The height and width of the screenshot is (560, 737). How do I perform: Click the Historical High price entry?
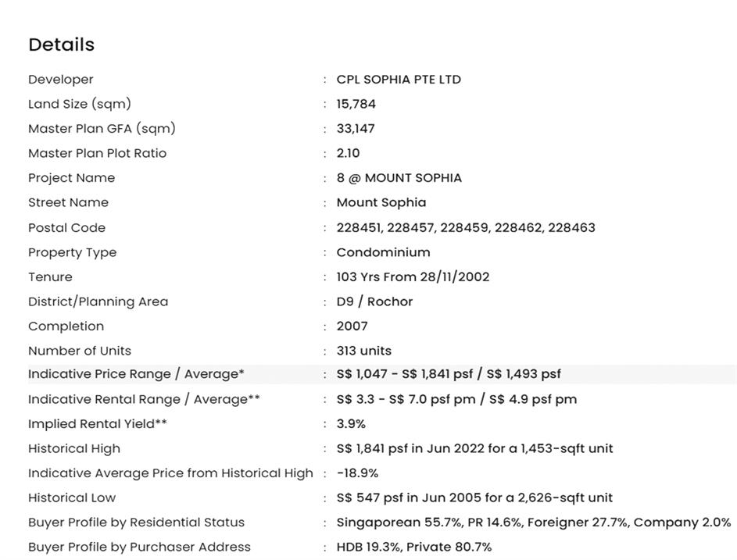474,448
